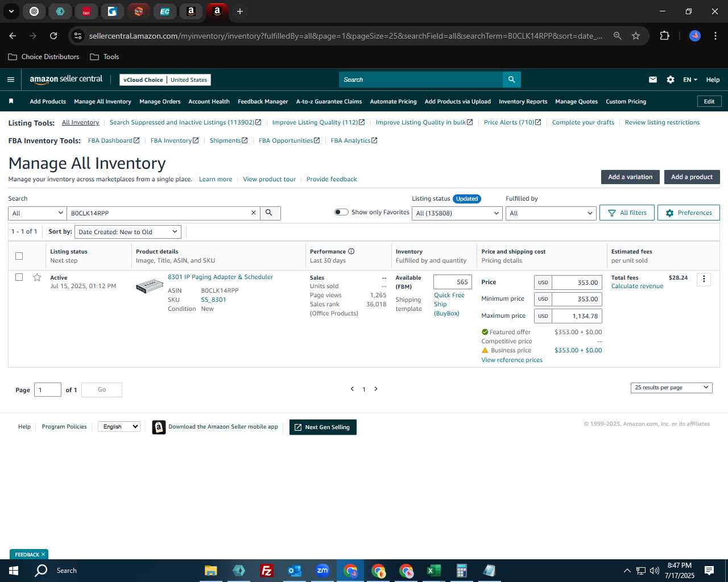This screenshot has height=582, width=728.
Task: Click the browser zoom magnifier icon
Action: (617, 36)
